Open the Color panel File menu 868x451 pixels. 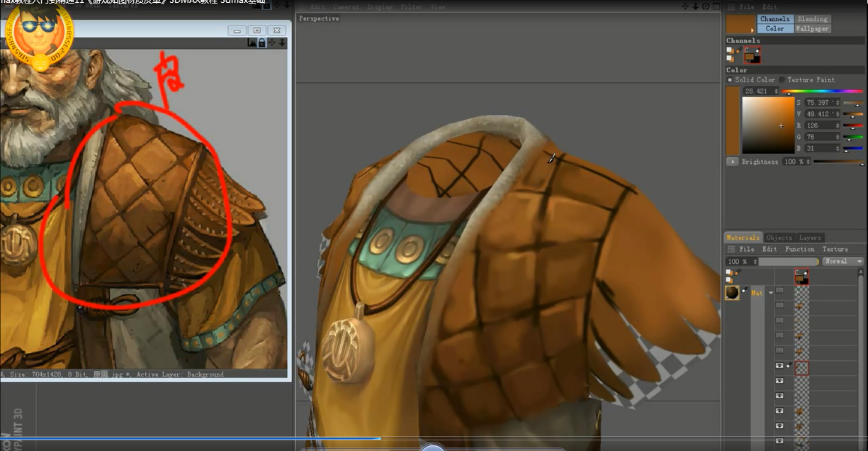[747, 7]
